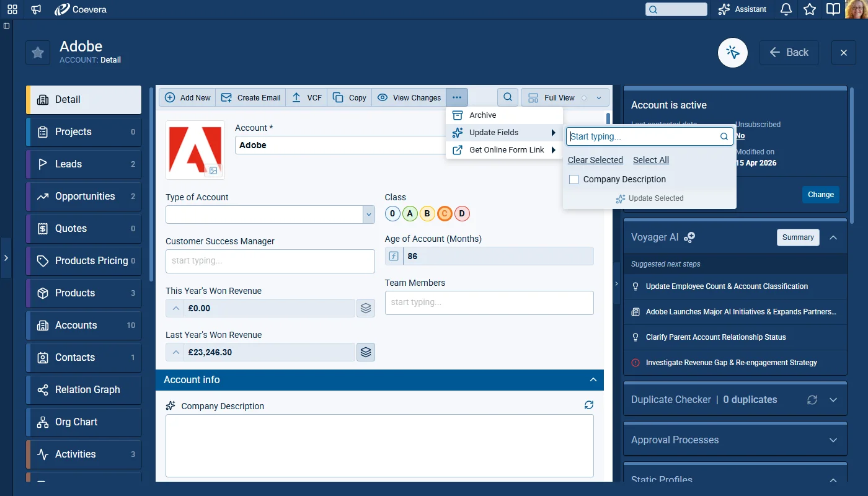The height and width of the screenshot is (496, 868).
Task: Click Create Email in the toolbar
Action: 250,97
